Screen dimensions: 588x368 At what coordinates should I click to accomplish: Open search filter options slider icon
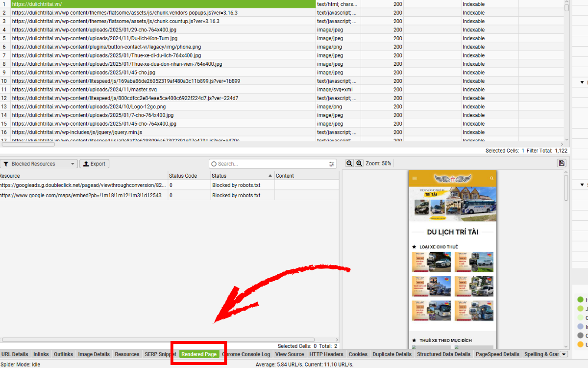332,164
